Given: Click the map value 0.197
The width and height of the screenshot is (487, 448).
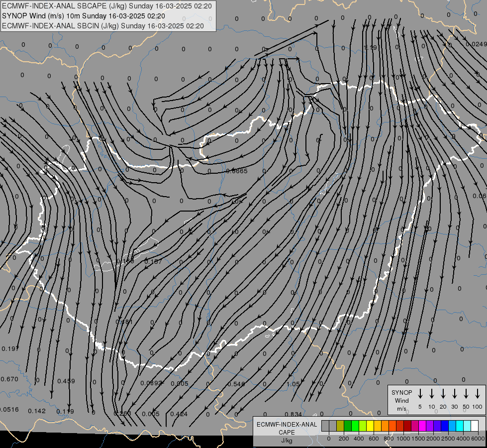Looking at the screenshot, I should pyautogui.click(x=10, y=349).
